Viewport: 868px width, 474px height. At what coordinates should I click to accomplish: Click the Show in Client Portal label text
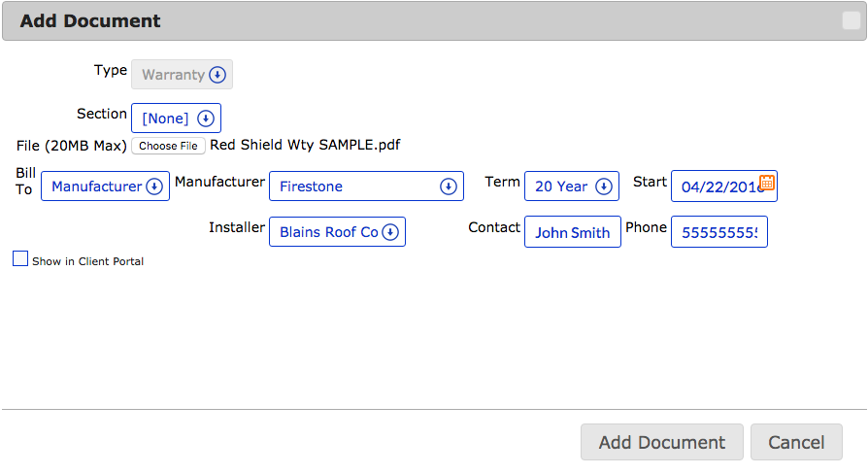(87, 261)
